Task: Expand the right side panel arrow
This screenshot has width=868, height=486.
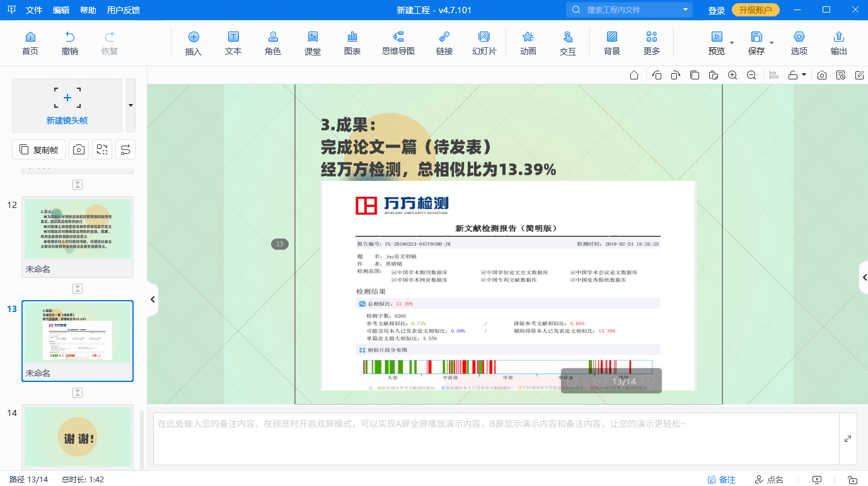Action: [864, 277]
